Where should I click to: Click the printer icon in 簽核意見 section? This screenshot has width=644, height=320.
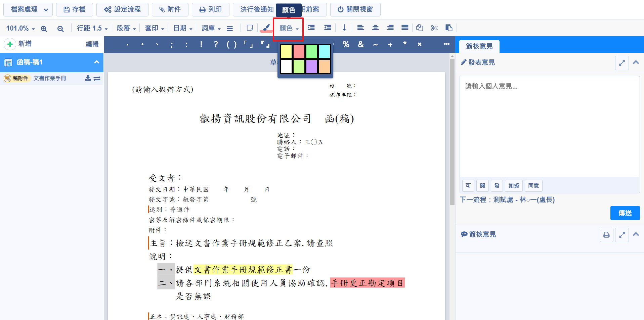[606, 235]
